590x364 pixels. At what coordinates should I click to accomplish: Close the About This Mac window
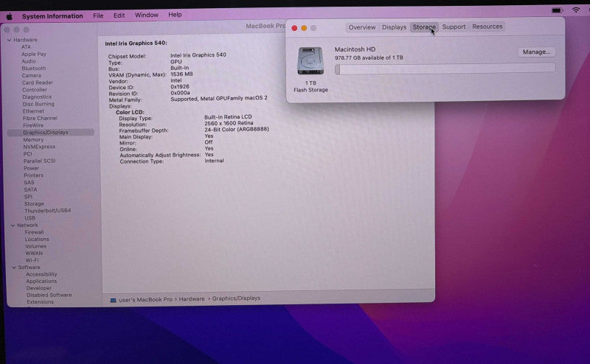pos(294,28)
